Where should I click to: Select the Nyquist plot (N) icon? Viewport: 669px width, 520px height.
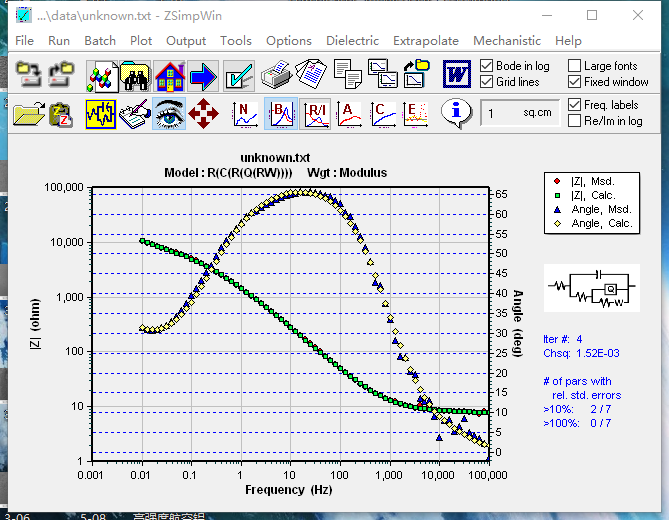pos(244,114)
